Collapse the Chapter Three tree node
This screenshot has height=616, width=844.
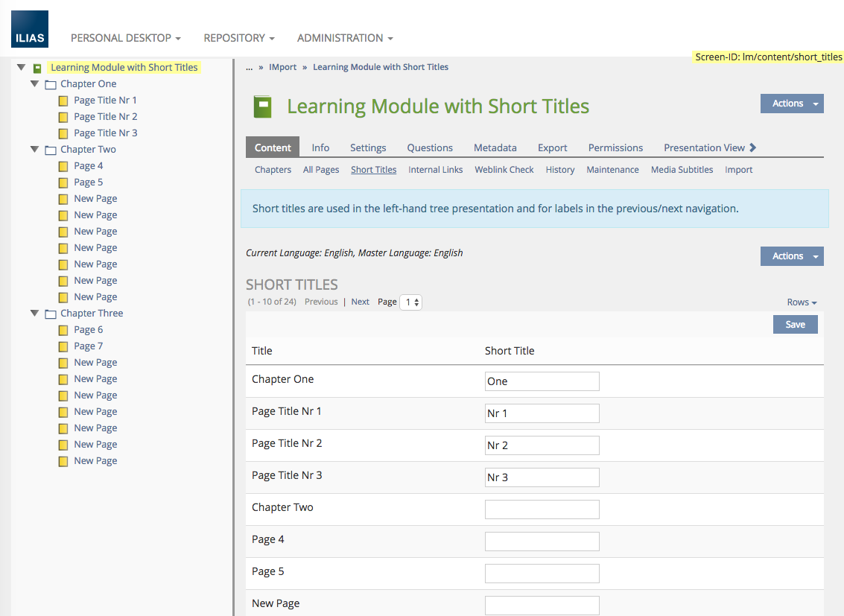(x=34, y=313)
